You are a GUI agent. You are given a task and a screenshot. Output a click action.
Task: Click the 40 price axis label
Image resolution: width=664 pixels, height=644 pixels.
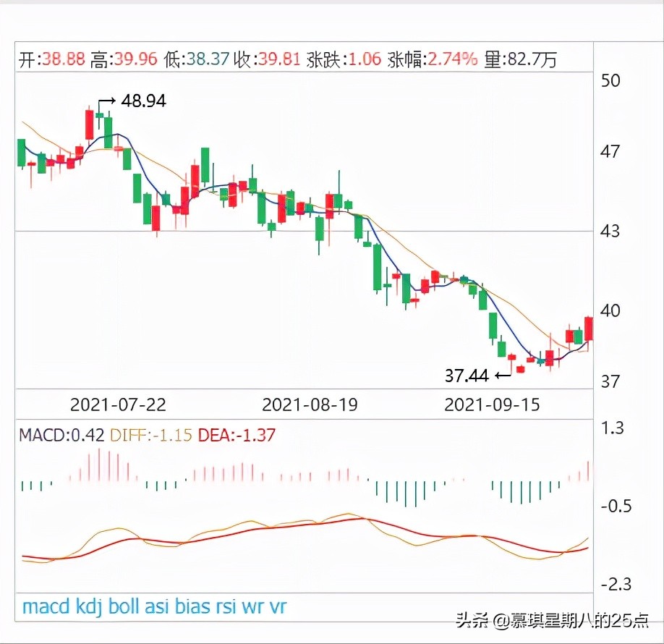[x=610, y=311]
